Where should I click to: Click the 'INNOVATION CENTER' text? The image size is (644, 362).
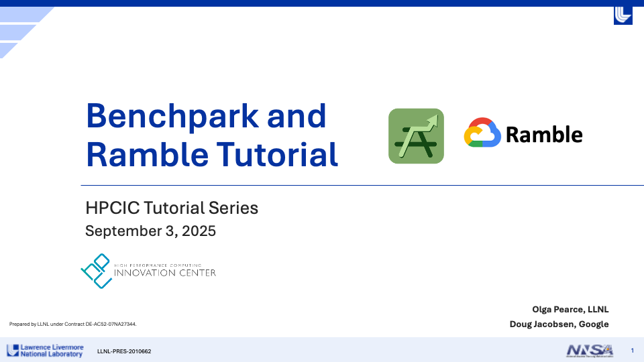(165, 273)
